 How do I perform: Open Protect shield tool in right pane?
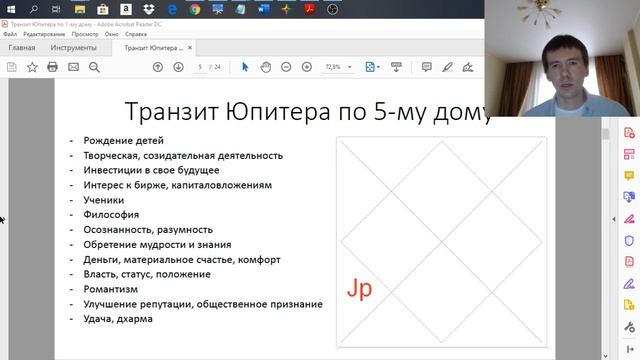click(629, 240)
